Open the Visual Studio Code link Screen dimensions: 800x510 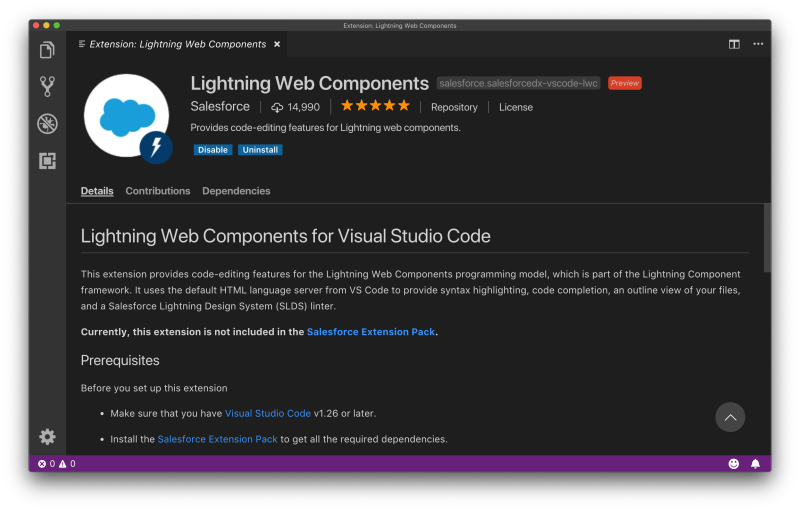click(268, 414)
